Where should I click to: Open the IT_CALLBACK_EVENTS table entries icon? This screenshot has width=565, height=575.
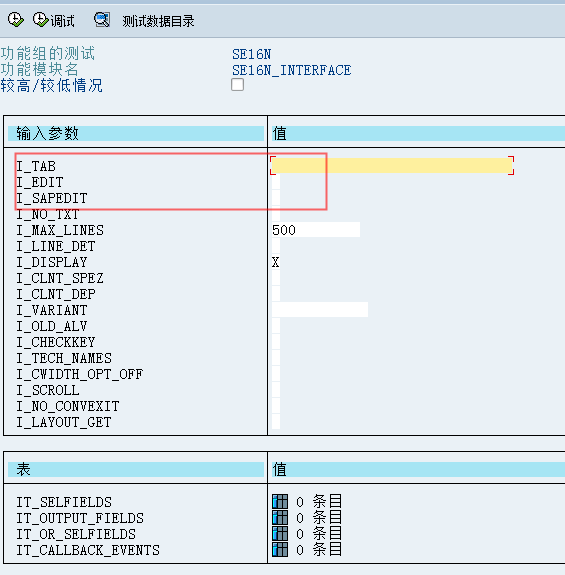click(280, 549)
